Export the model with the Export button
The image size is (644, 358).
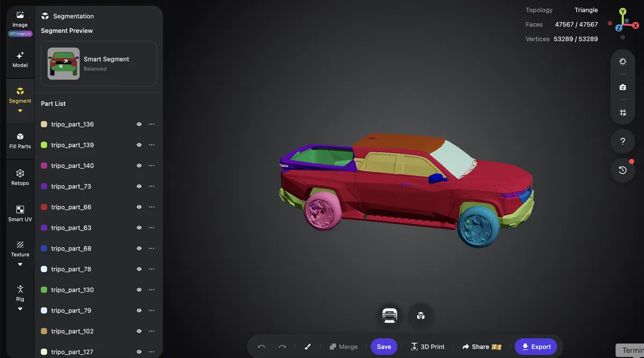(536, 347)
